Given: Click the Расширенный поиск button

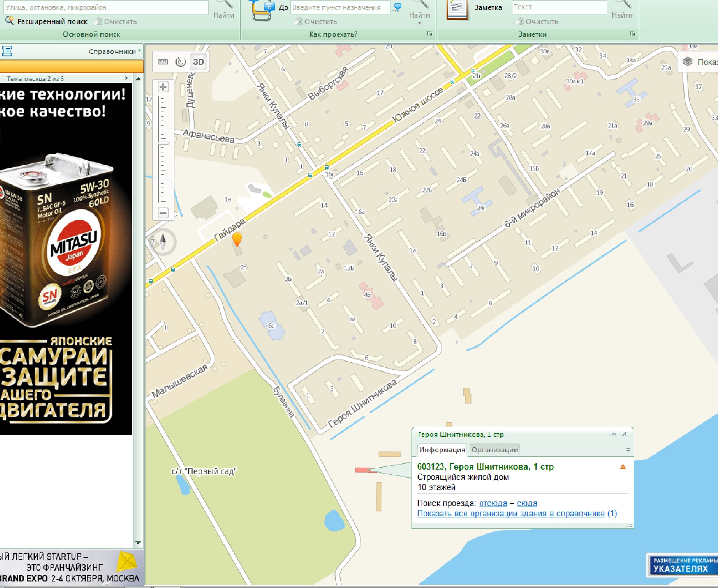Looking at the screenshot, I should (x=52, y=21).
